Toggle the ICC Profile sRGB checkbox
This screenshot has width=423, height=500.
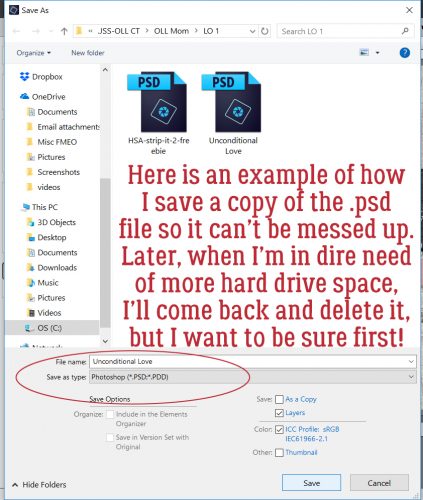coord(279,429)
